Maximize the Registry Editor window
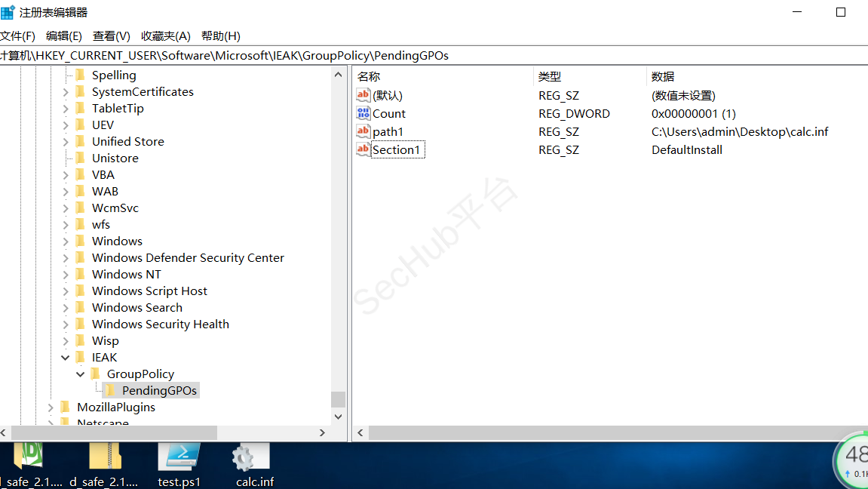Viewport: 868px width, 489px height. click(841, 12)
